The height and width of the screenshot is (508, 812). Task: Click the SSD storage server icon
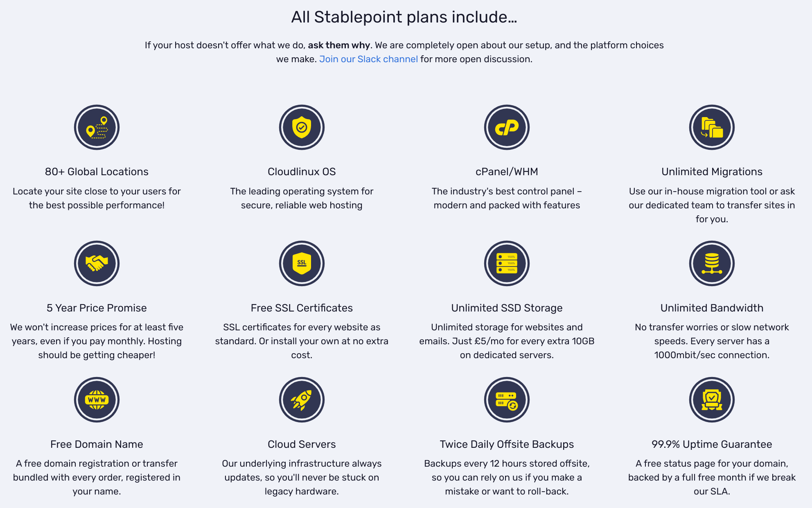[x=507, y=263]
